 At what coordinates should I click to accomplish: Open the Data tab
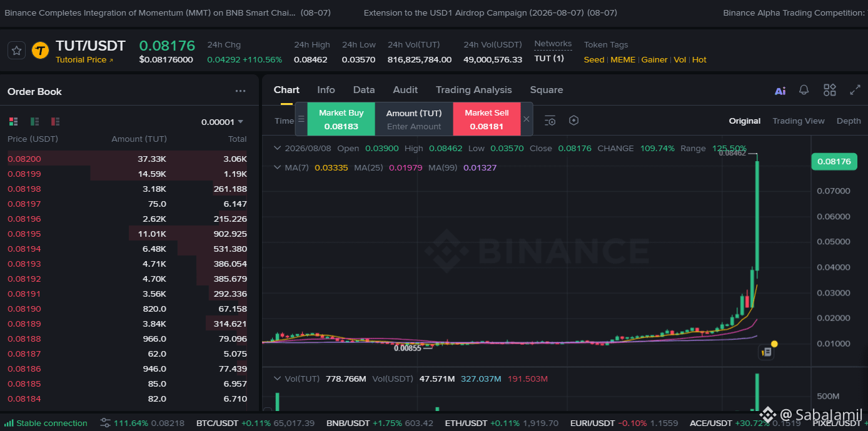pyautogui.click(x=364, y=90)
